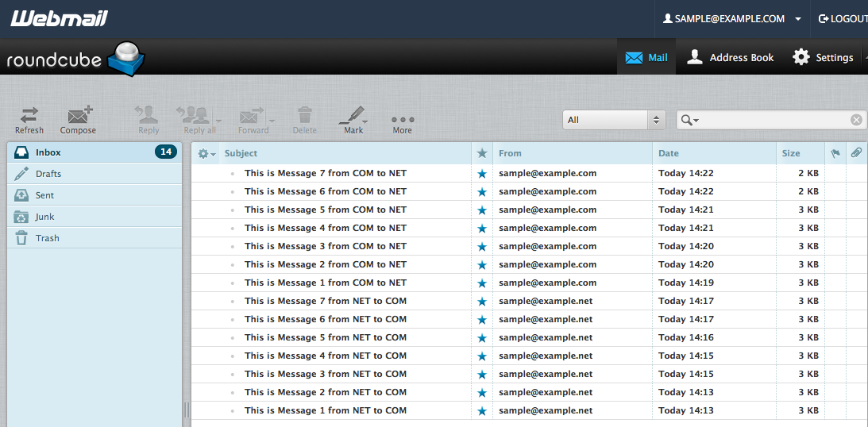Open 'This is Message 3 from NET to COM'
Image resolution: width=868 pixels, height=427 pixels.
(x=326, y=374)
